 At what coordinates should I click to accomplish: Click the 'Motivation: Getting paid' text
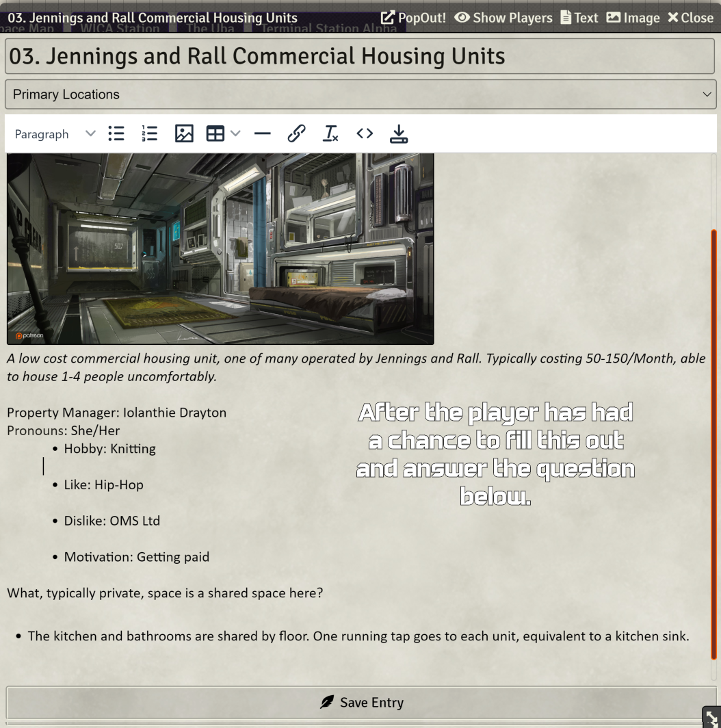coord(137,557)
